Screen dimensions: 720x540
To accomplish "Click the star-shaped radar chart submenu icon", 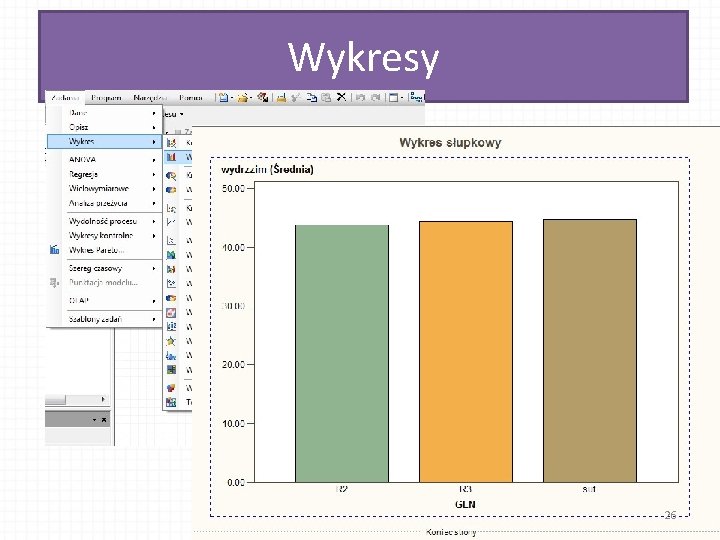I will (x=171, y=341).
